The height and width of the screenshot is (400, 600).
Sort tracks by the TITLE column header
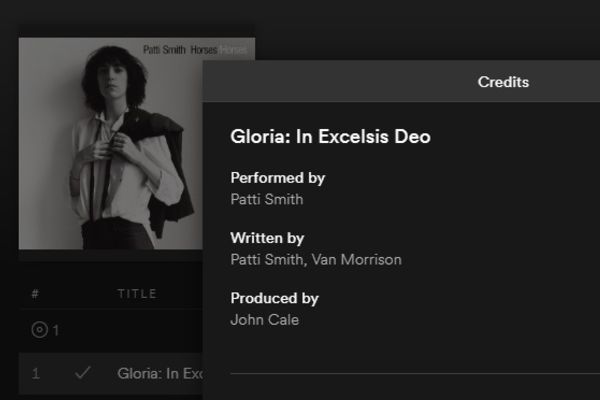(137, 293)
